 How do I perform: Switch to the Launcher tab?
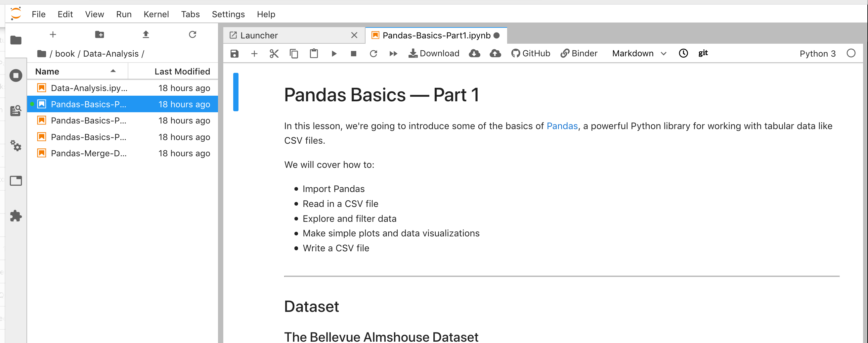(259, 35)
